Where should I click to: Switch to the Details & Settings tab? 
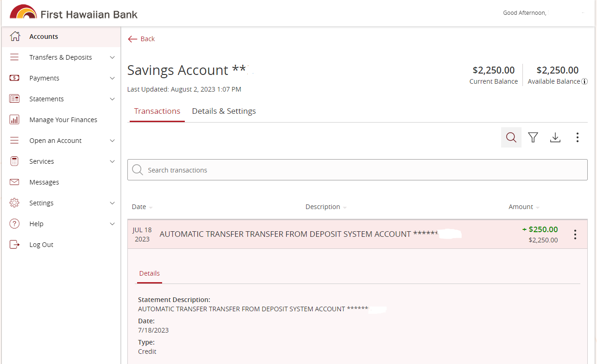tap(224, 111)
